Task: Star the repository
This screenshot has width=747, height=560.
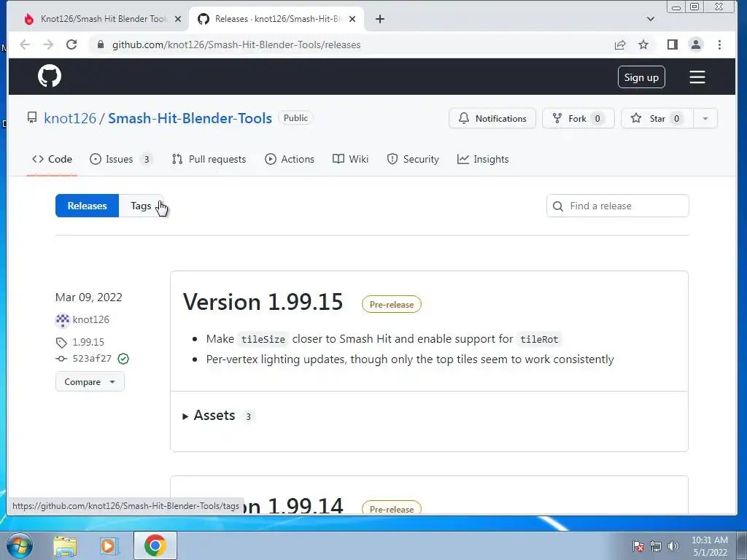Action: [x=657, y=119]
